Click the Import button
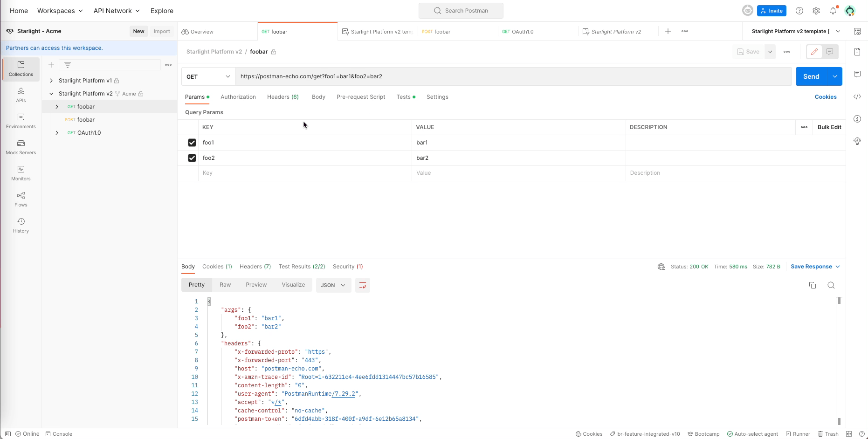This screenshot has width=868, height=439. coord(162,31)
